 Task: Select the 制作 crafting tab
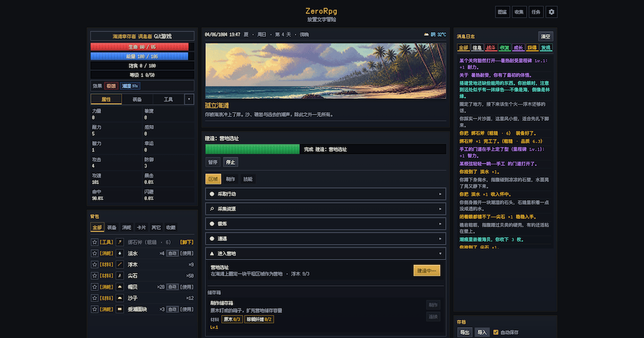pyautogui.click(x=231, y=179)
